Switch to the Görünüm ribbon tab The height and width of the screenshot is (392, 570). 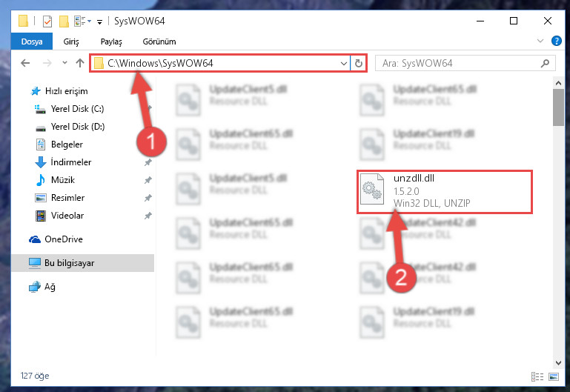coord(159,41)
